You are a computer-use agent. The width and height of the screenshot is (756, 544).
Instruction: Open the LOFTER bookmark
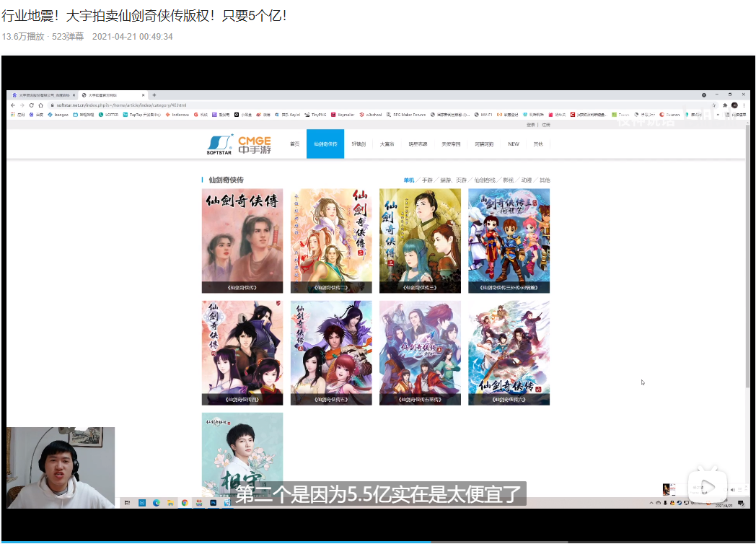[x=108, y=115]
